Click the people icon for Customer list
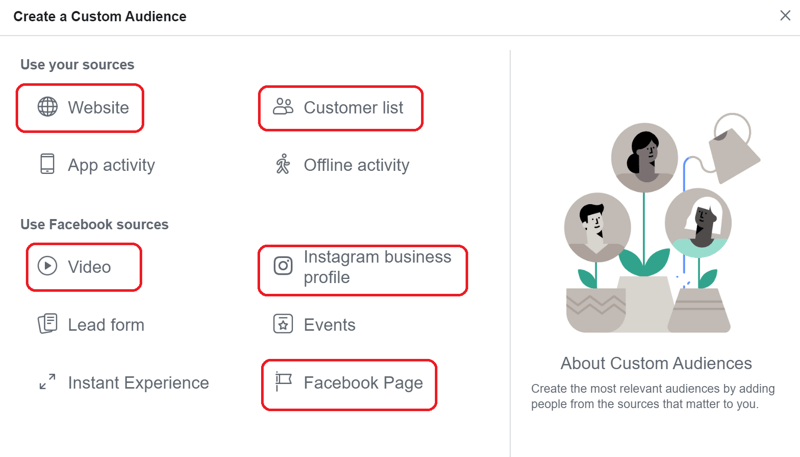 [x=283, y=107]
